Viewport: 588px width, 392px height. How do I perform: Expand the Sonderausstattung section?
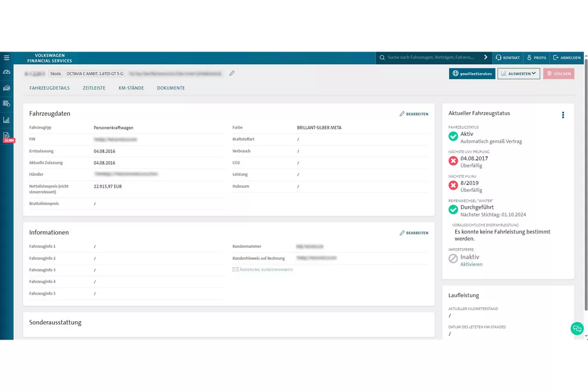(x=55, y=323)
